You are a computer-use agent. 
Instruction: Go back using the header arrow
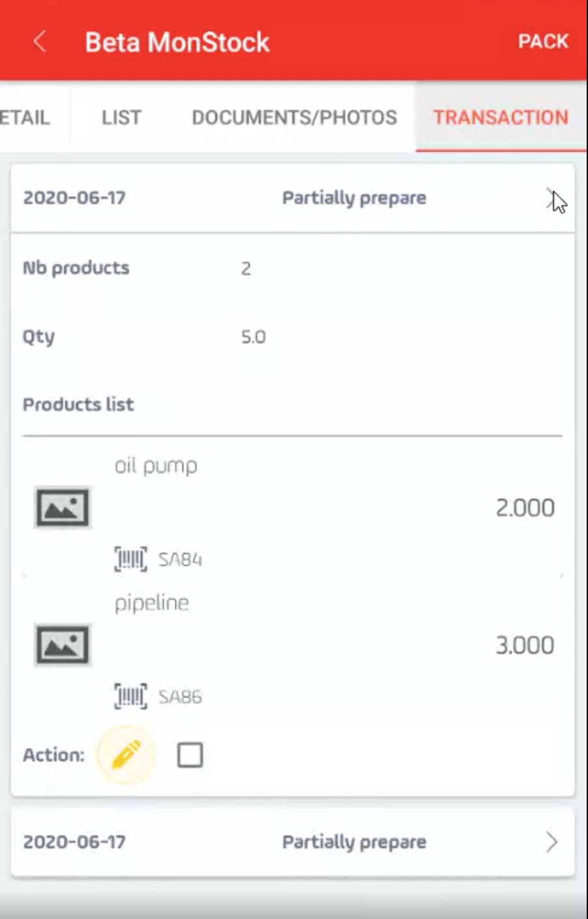tap(40, 42)
